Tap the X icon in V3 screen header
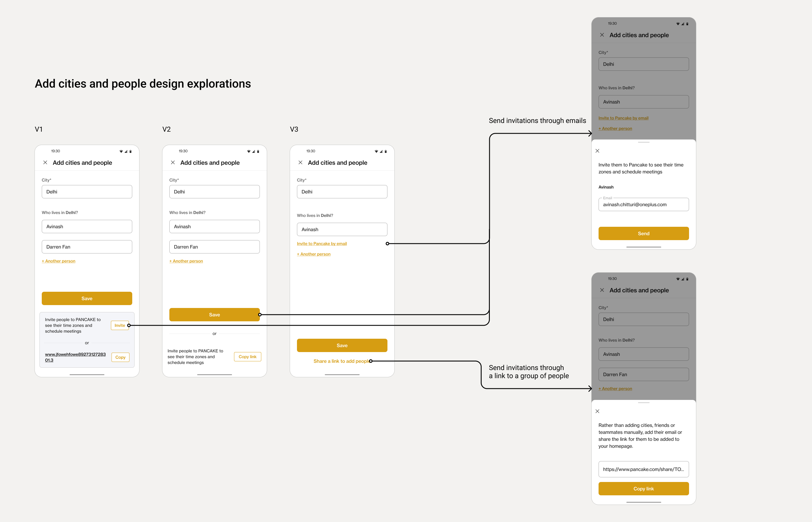Image resolution: width=812 pixels, height=522 pixels. [300, 163]
